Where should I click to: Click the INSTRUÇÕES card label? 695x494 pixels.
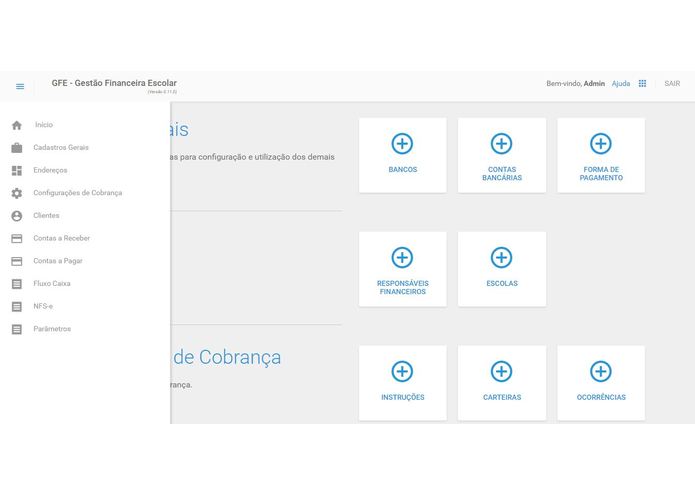pyautogui.click(x=402, y=397)
